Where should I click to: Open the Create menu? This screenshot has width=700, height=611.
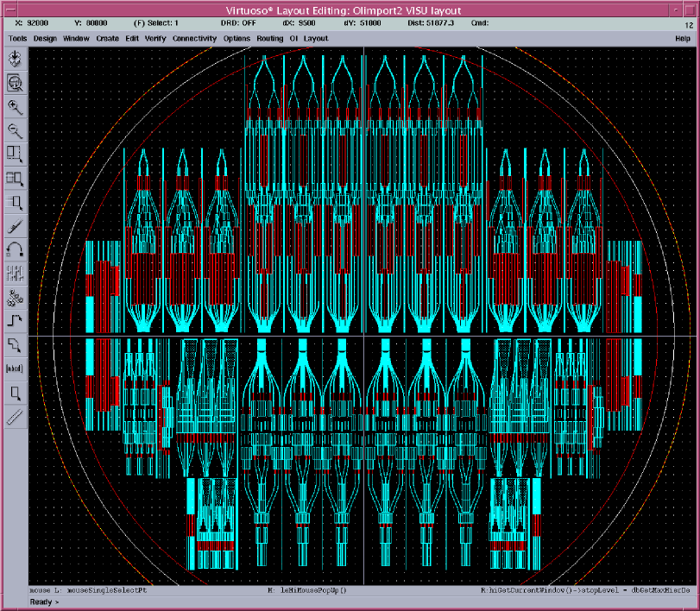coord(108,39)
